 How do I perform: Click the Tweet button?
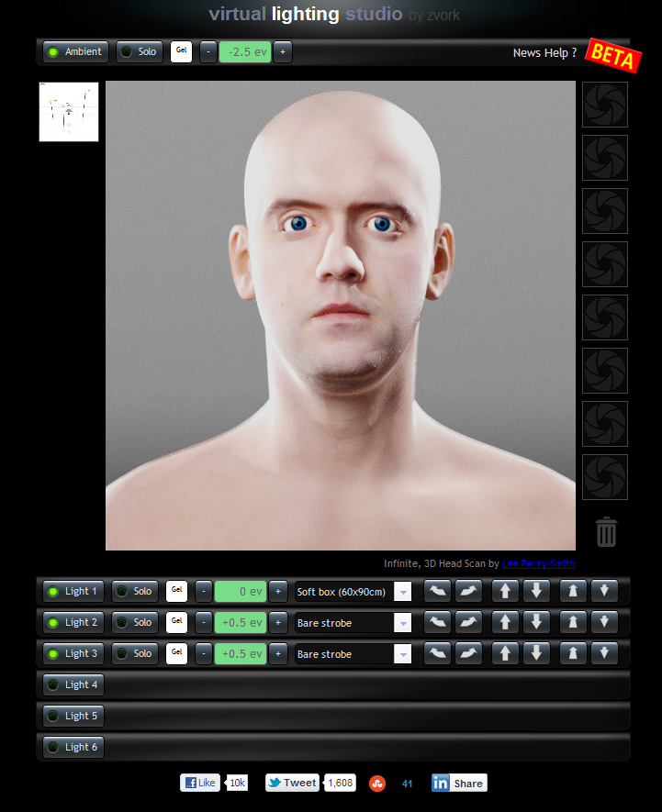294,783
